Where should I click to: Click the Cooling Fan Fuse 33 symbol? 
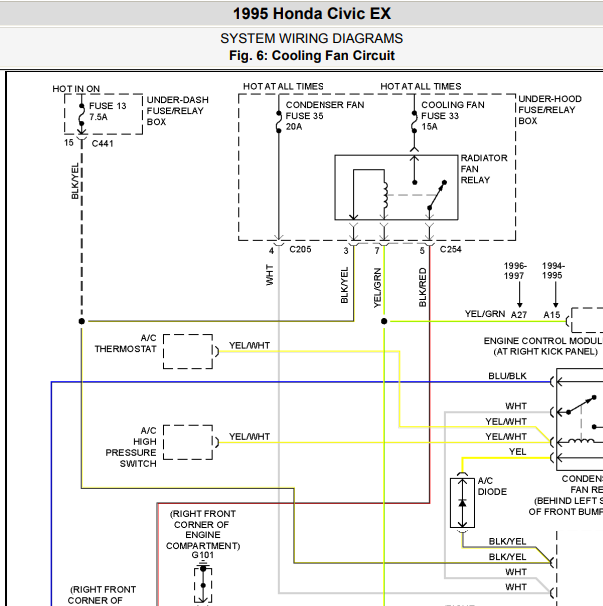(x=414, y=122)
